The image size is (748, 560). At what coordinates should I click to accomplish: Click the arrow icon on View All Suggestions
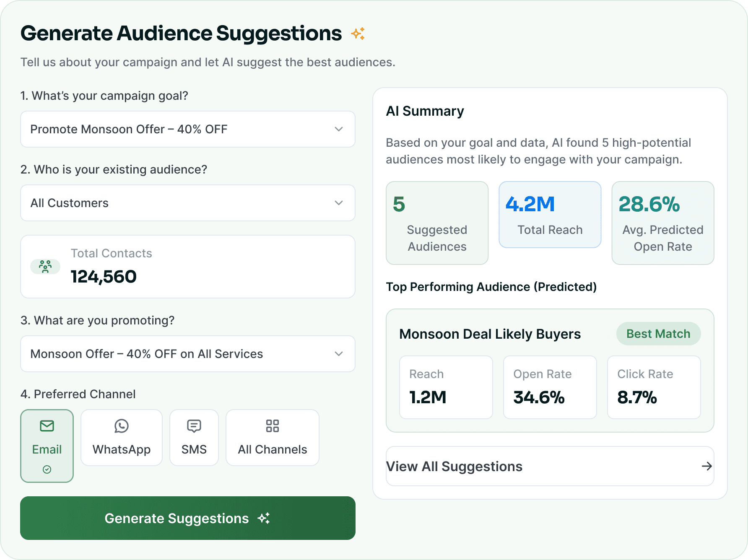click(x=707, y=466)
